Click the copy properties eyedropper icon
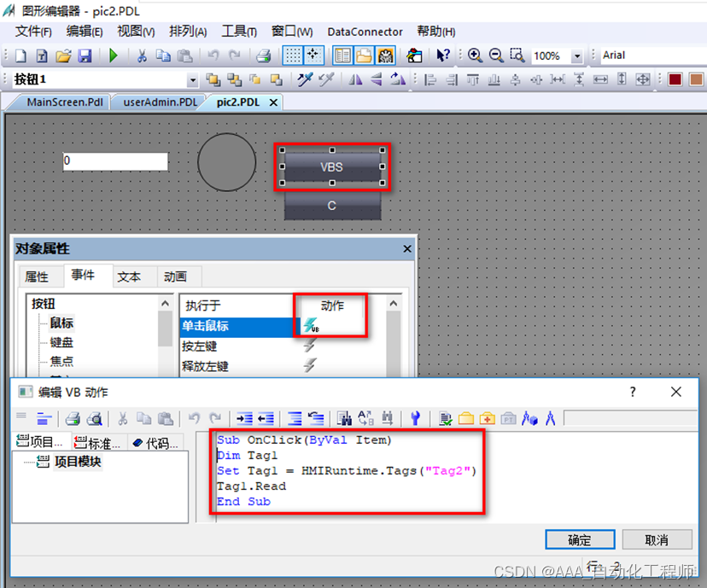The height and width of the screenshot is (588, 707). click(304, 79)
